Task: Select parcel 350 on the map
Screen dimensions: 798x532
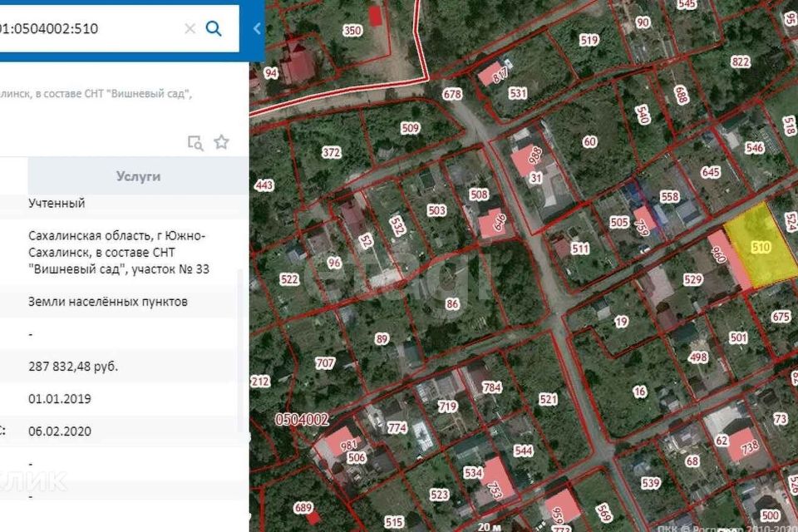Action: [352, 32]
